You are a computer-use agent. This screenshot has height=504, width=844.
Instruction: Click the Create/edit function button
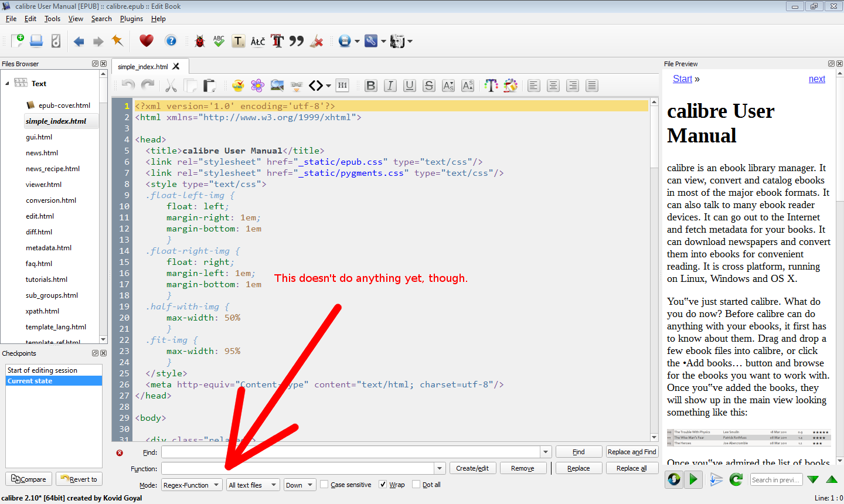472,468
